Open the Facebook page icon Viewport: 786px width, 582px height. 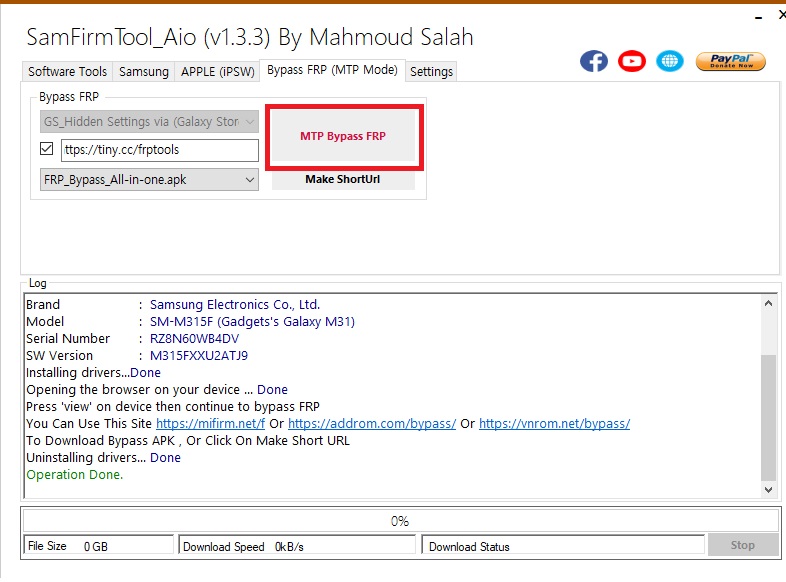pyautogui.click(x=594, y=61)
